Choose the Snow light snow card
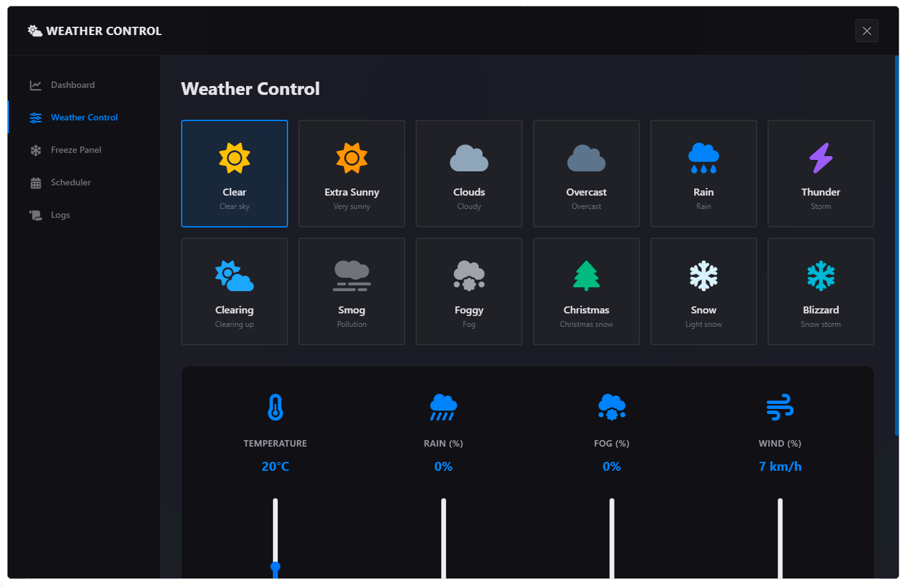 (703, 291)
